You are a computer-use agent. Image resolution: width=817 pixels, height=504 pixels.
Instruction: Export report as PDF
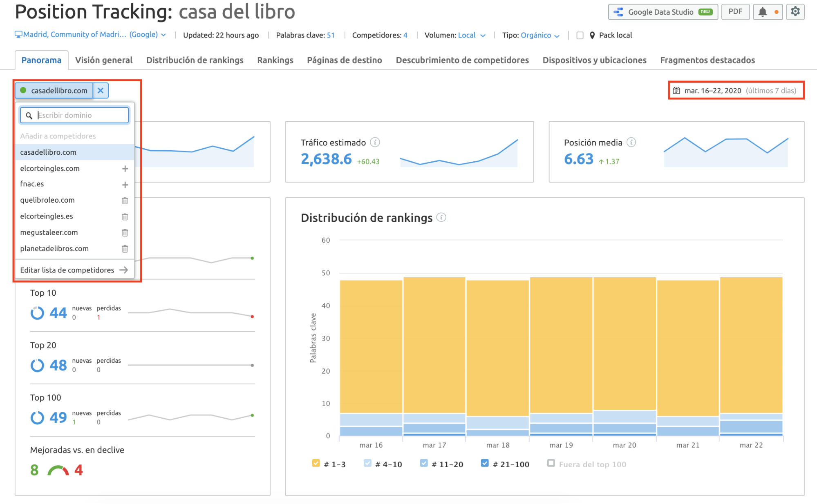[x=735, y=12]
